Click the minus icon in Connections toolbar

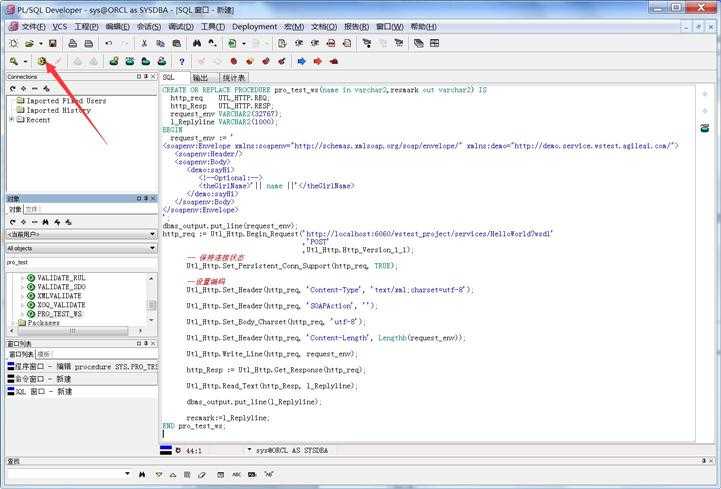(34, 88)
